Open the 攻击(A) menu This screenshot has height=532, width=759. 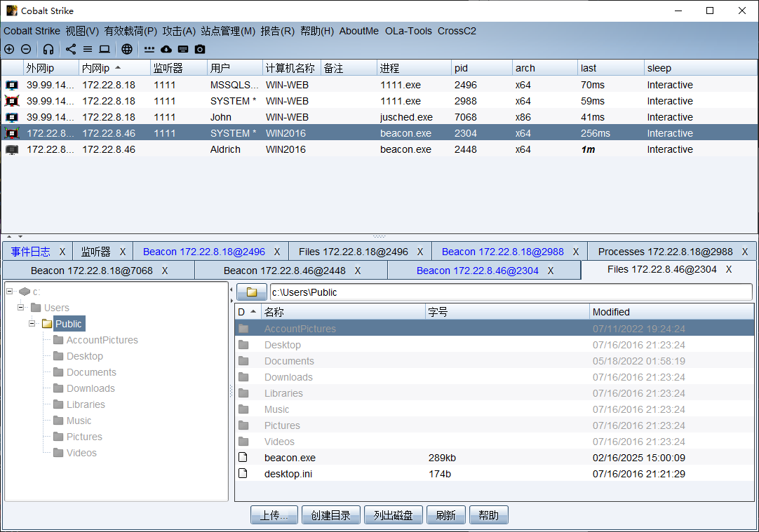pos(179,31)
